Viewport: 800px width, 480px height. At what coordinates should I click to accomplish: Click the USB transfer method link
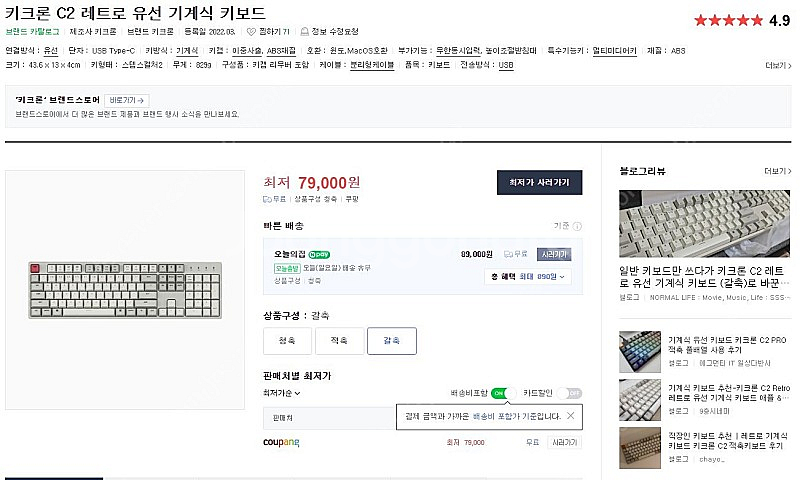tap(506, 65)
